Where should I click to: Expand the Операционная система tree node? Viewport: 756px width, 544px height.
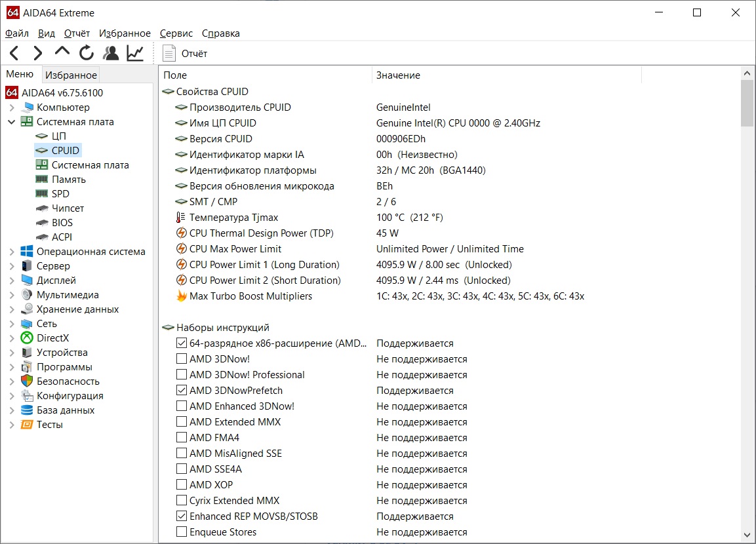tap(11, 252)
